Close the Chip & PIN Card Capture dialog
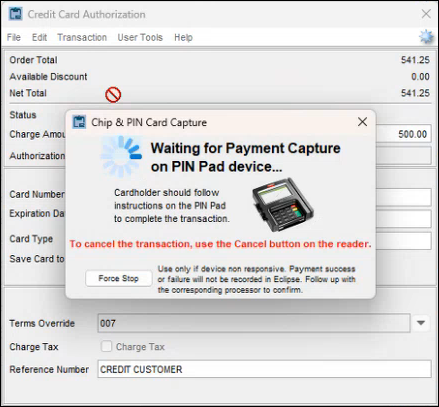Viewport: 439px width, 407px height. click(x=362, y=122)
